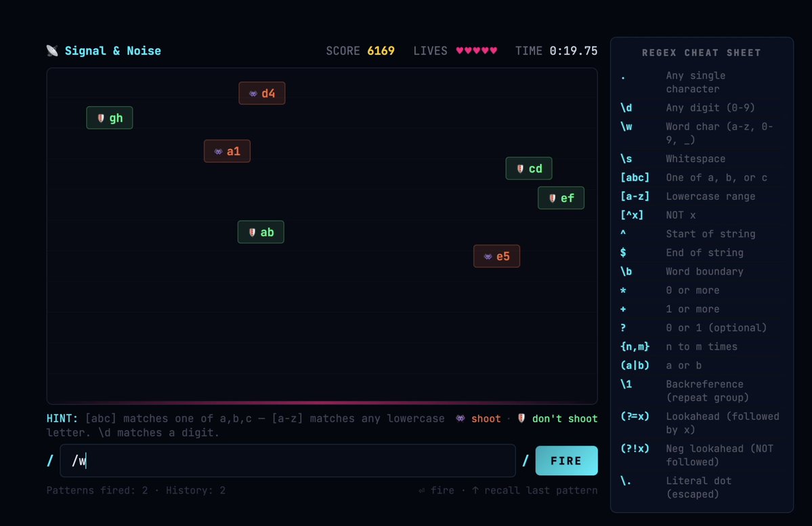This screenshot has width=812, height=526.
Task: Select the e5 enemy target
Action: click(496, 256)
